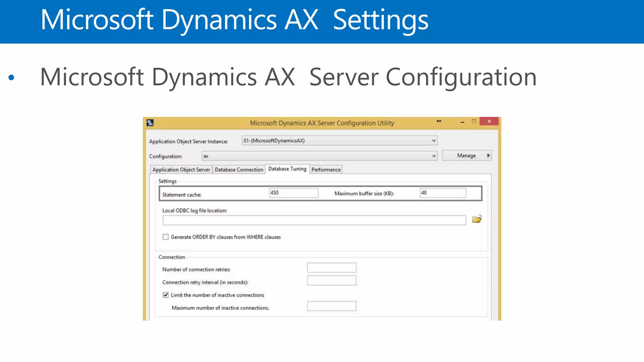
Task: Click the window title 'Microsoft Dynamics AX Server Configuration Utility'
Action: 322,123
